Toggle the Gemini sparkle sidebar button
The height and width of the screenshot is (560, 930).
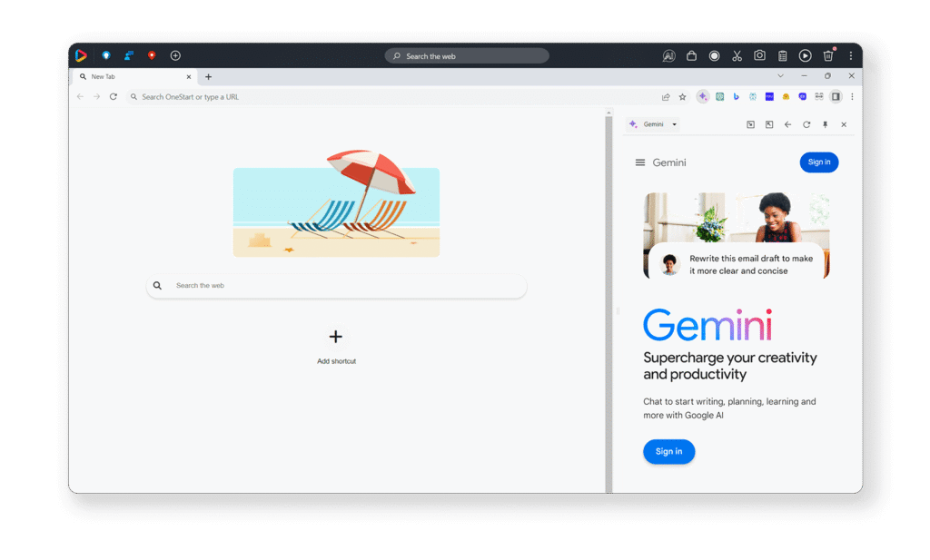point(702,97)
